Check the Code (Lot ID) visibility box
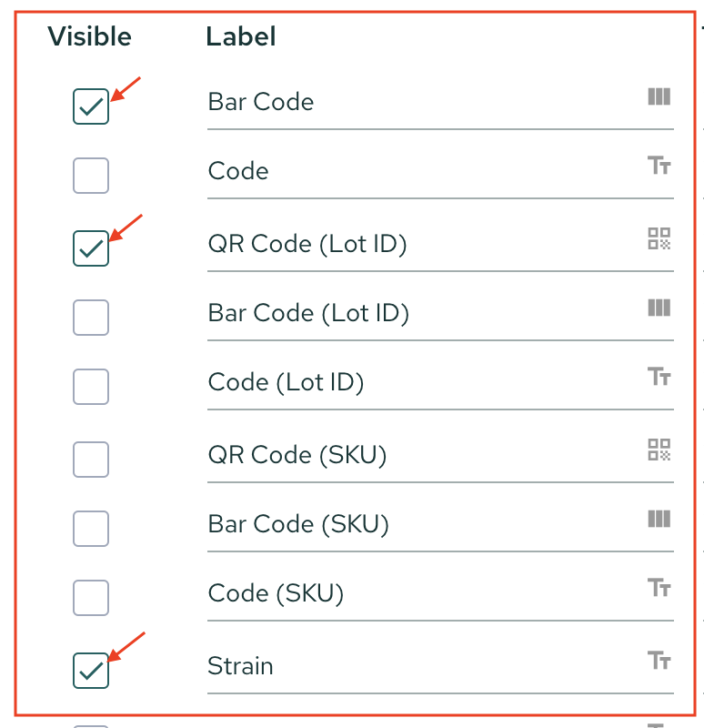 pos(90,387)
